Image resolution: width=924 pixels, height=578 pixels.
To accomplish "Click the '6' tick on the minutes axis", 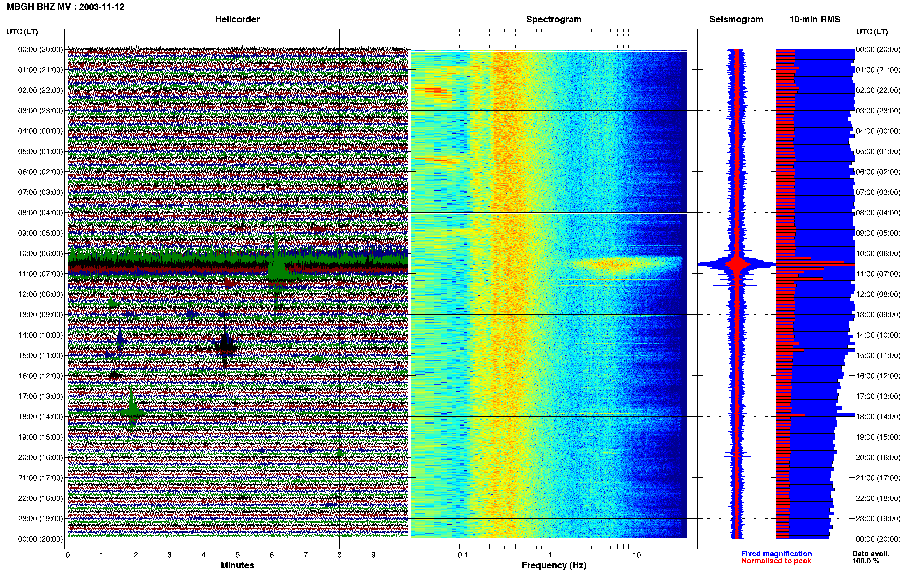I will 272,555.
